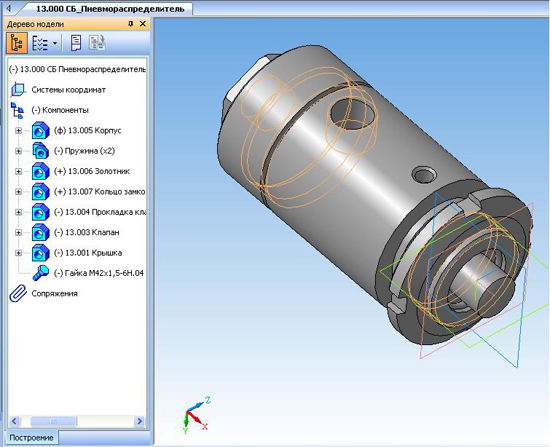Click the document properties page icon in toolbar
Screen dimensions: 550x447
point(76,43)
